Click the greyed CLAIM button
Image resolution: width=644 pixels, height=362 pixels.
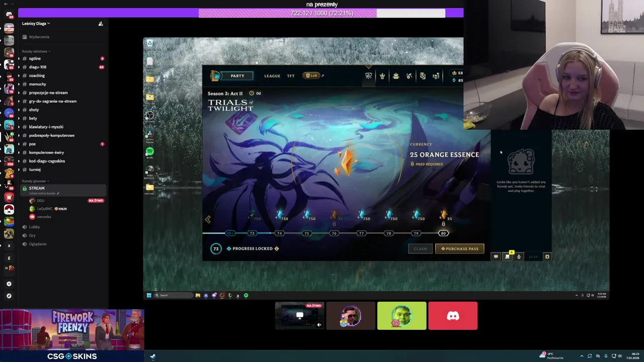pos(420,249)
